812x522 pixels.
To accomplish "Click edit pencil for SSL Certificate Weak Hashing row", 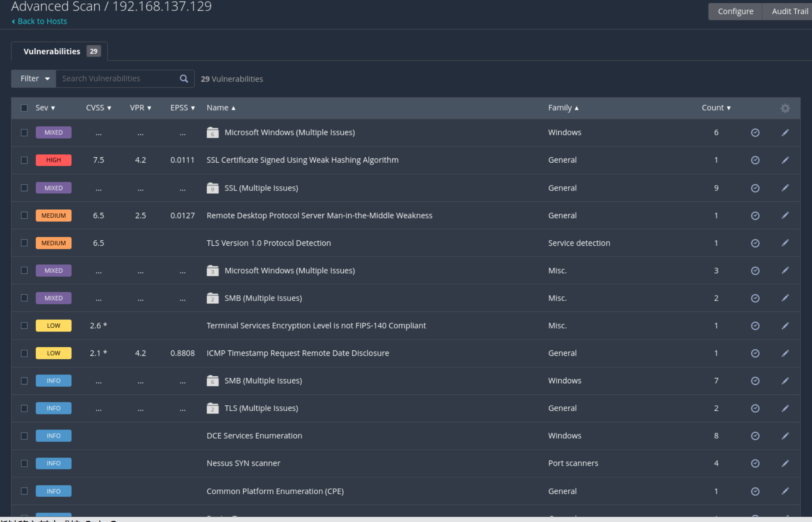I will coord(785,160).
